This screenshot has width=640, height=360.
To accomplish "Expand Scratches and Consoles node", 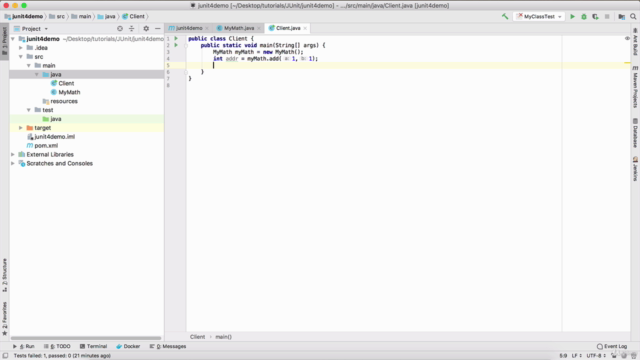I will 13,164.
